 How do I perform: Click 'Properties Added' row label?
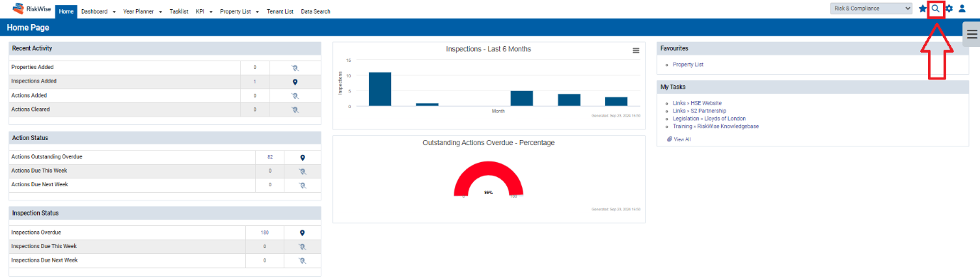(x=32, y=68)
